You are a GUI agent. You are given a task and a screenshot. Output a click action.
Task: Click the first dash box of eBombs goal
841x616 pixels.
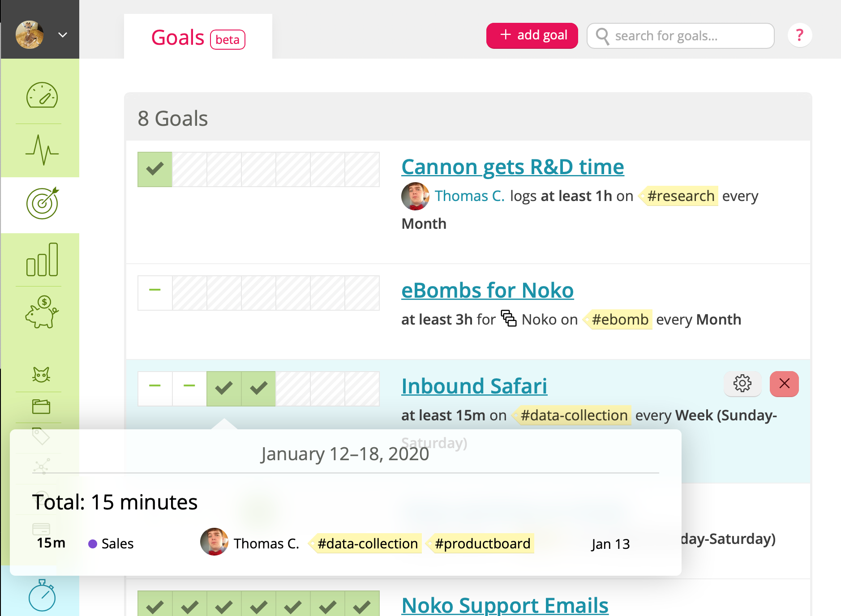(x=155, y=293)
